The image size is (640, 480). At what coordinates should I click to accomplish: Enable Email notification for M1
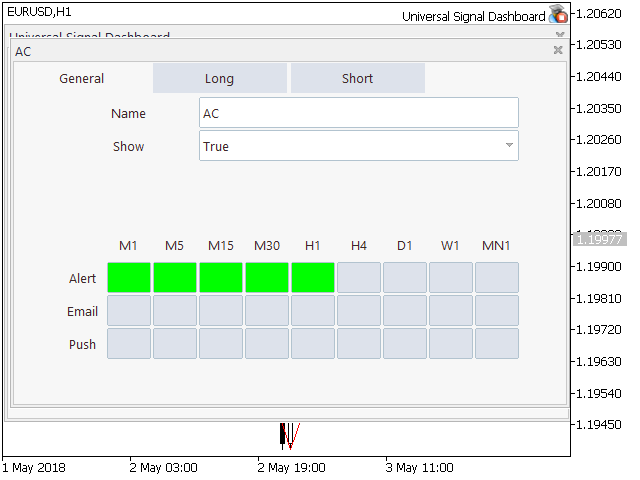click(x=129, y=311)
